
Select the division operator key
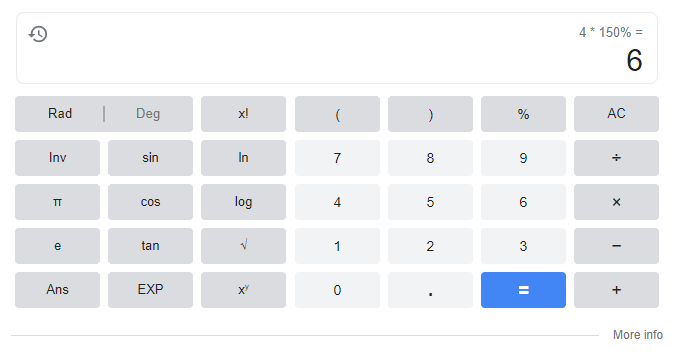click(x=616, y=158)
